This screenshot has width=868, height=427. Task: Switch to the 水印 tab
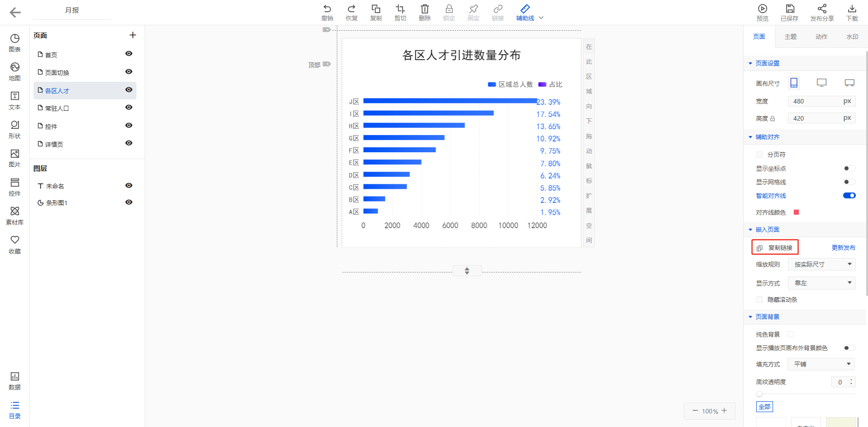pos(852,37)
